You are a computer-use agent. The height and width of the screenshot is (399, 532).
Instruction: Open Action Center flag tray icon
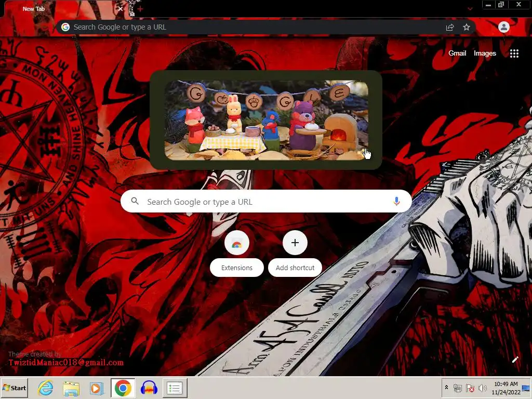470,388
